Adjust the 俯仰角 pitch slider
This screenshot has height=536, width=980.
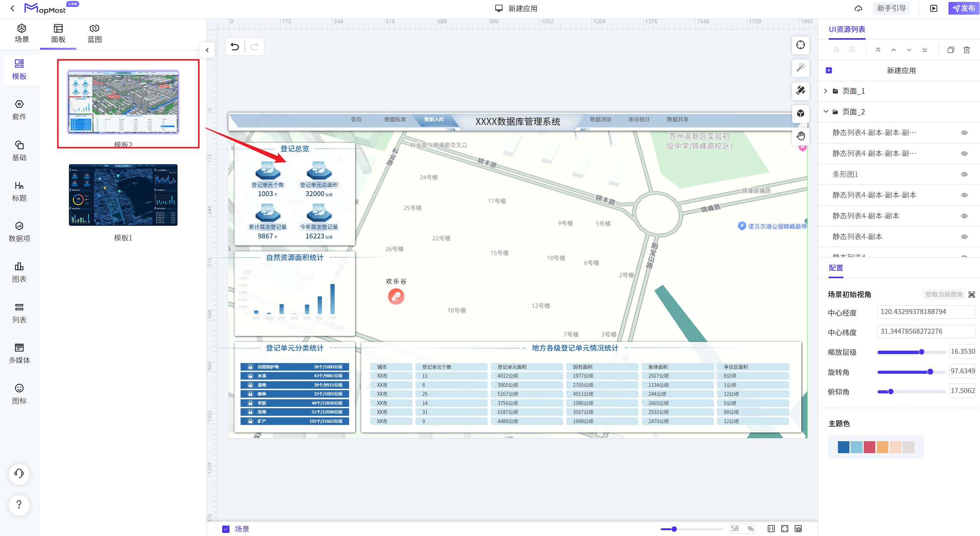pyautogui.click(x=911, y=391)
